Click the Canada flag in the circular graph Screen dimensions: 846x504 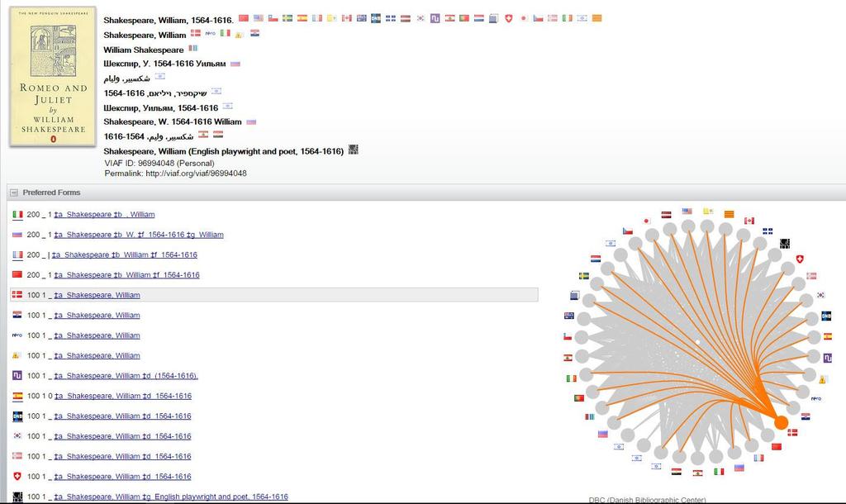749,221
